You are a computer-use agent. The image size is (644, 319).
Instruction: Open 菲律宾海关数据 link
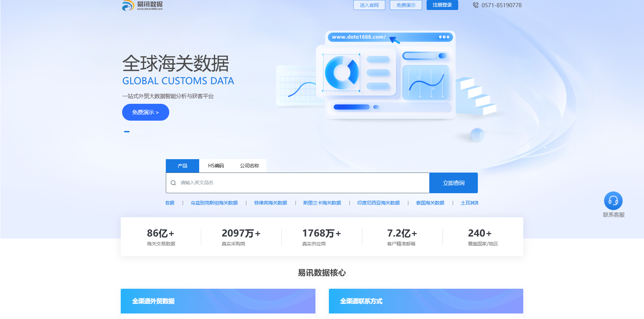(x=270, y=203)
